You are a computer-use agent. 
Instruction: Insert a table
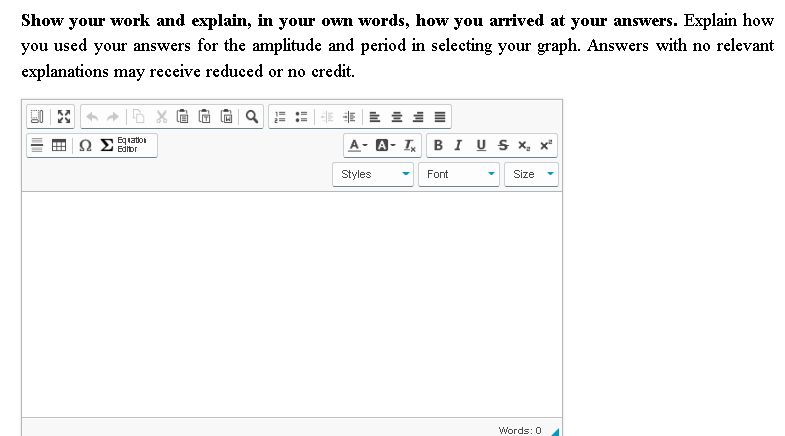click(59, 145)
